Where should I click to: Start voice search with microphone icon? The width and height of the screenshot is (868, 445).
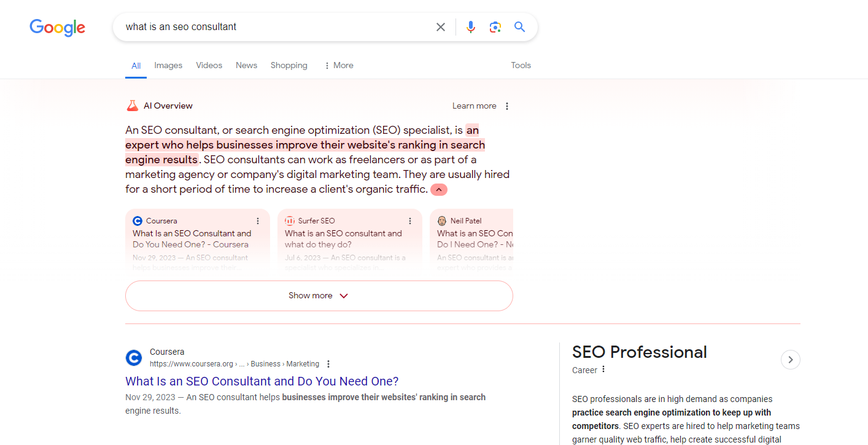[471, 27]
